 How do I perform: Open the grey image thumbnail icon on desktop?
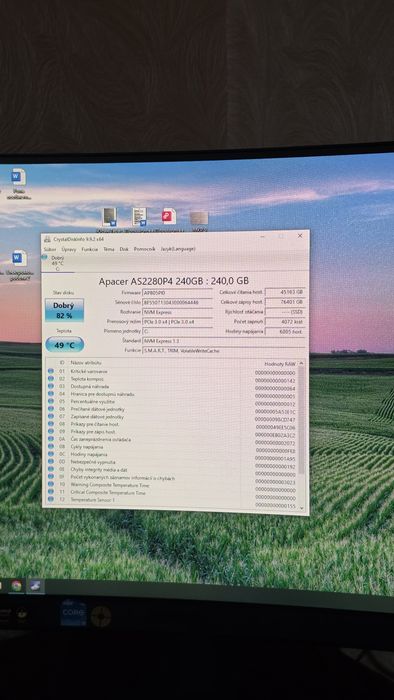coord(199,218)
